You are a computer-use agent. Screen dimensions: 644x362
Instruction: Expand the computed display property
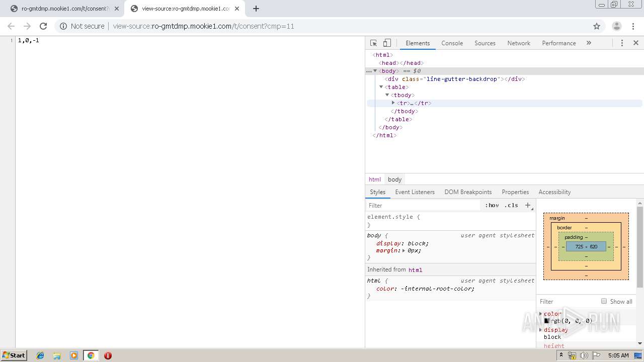541,330
